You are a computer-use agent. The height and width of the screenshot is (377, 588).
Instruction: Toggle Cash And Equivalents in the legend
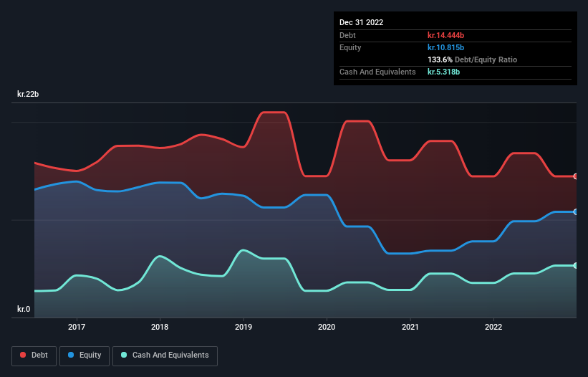[x=165, y=355]
